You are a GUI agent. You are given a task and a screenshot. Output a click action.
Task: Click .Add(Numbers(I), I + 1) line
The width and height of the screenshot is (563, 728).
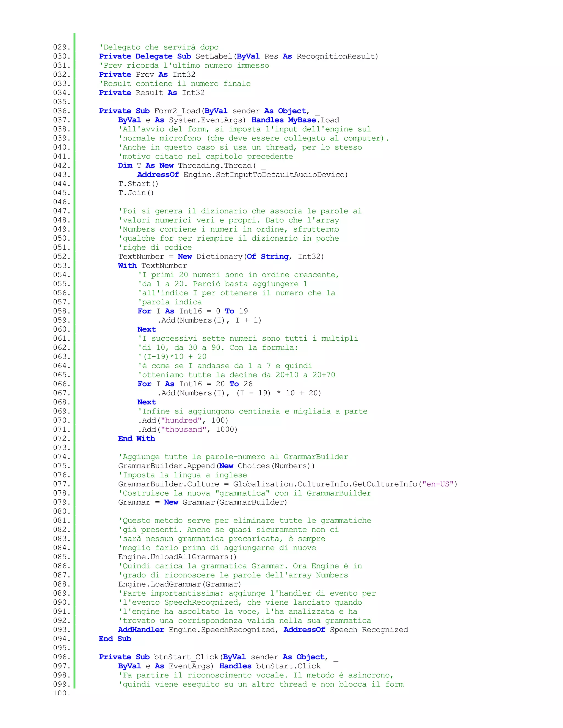(x=209, y=320)
